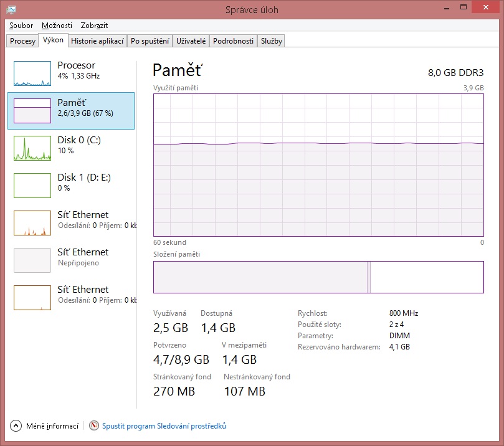Click the Dostupná 1,4 GB value
This screenshot has width=504, height=446.
218,328
